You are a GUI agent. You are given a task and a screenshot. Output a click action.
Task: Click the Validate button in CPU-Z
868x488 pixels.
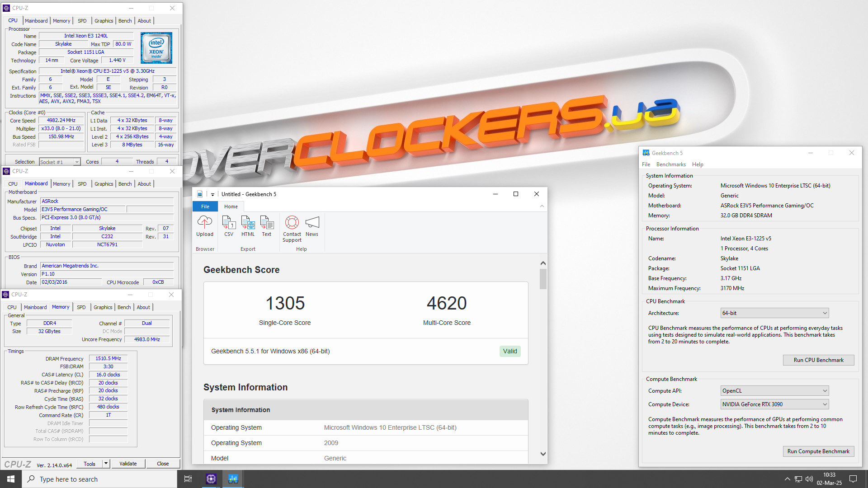pyautogui.click(x=128, y=464)
